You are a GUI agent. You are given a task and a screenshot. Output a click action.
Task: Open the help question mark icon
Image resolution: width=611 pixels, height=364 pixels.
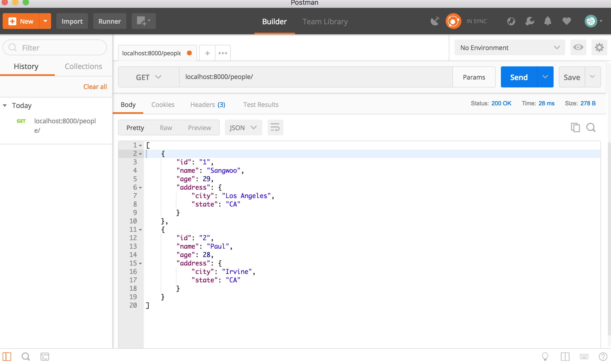coord(603,357)
